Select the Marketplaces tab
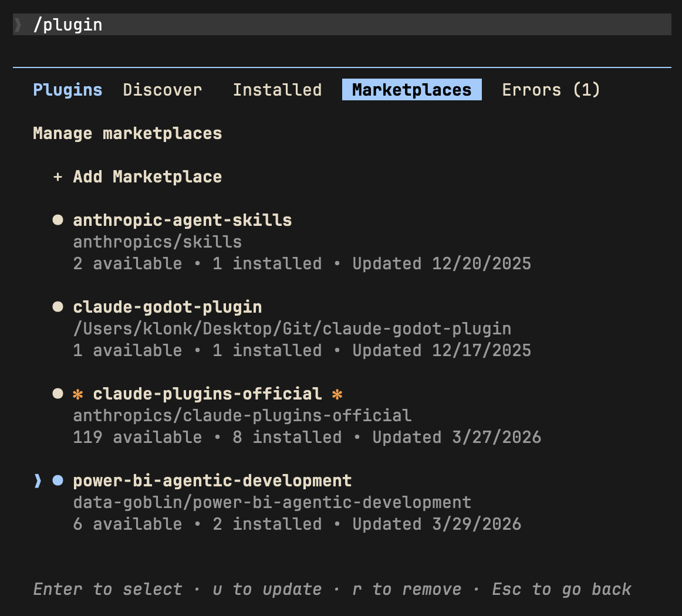This screenshot has height=616, width=682. click(x=412, y=90)
